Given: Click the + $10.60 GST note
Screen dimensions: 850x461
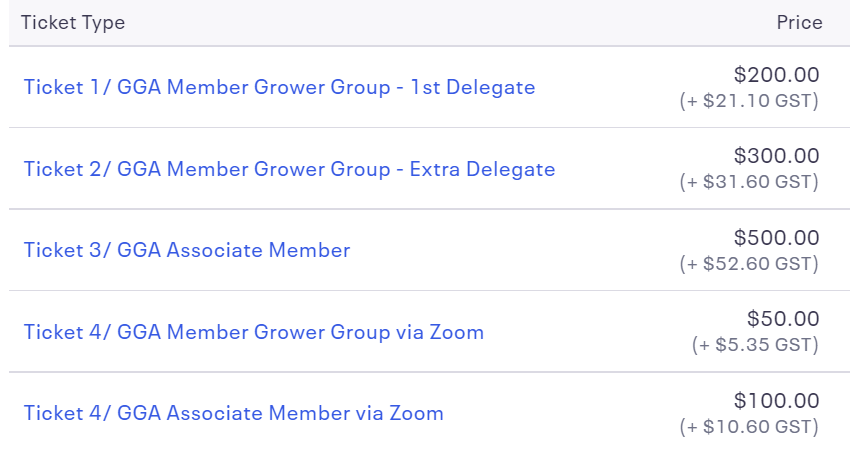Looking at the screenshot, I should point(749,427).
